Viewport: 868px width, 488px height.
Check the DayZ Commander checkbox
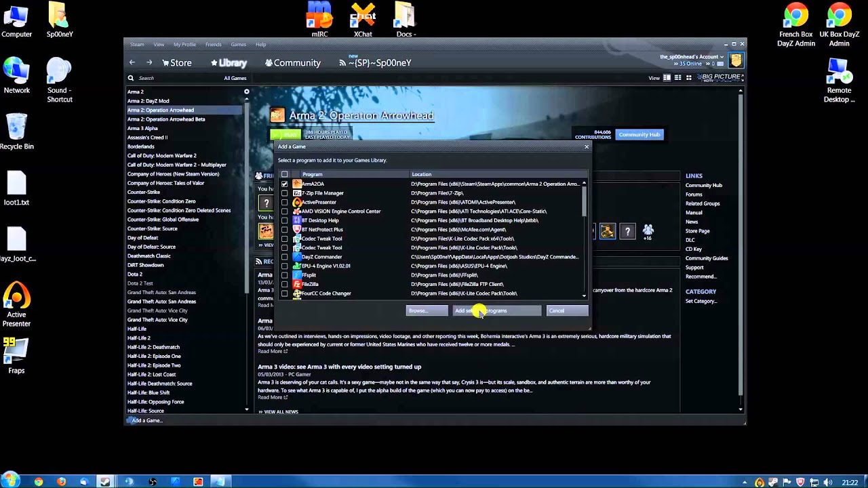(285, 257)
